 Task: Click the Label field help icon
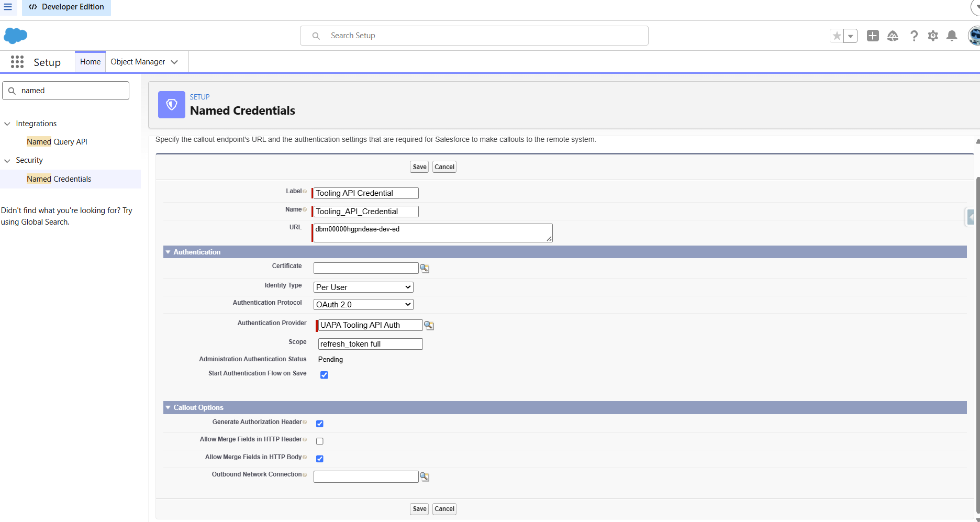[x=305, y=192]
